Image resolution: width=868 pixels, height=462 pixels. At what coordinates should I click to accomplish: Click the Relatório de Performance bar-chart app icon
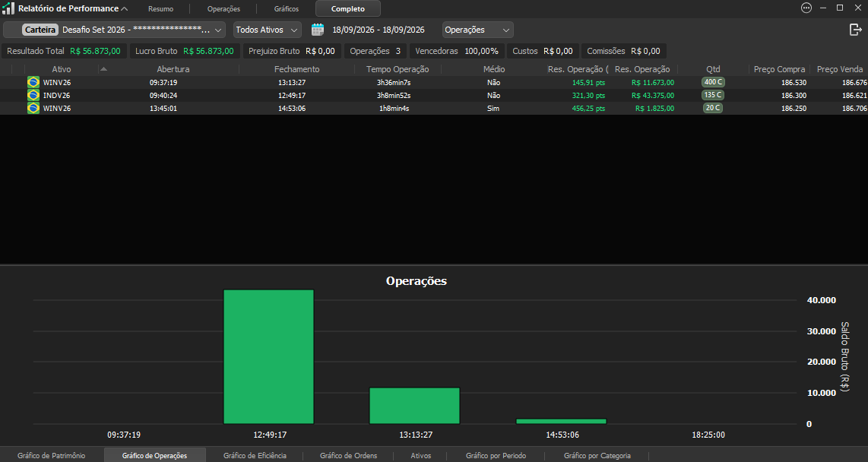point(8,8)
